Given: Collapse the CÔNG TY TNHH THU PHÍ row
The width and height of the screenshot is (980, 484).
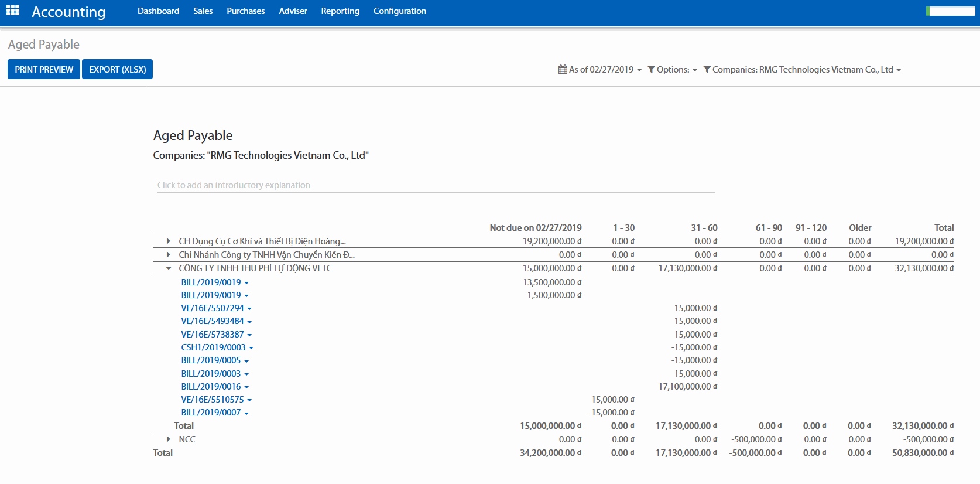Looking at the screenshot, I should tap(169, 268).
